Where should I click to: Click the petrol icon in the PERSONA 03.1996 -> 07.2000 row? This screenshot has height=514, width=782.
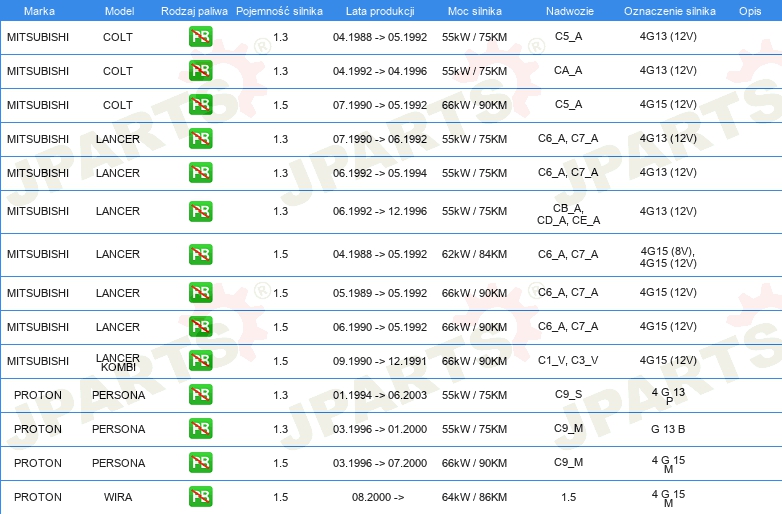(200, 463)
